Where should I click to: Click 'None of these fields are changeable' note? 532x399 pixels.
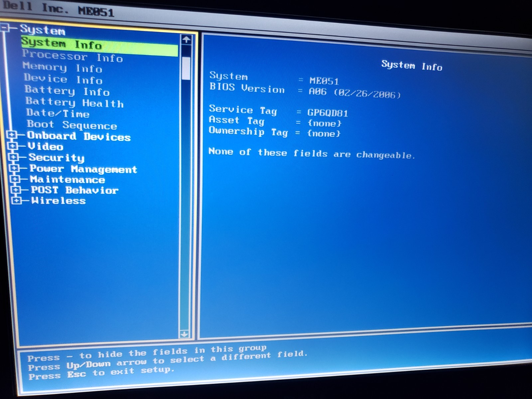click(312, 153)
